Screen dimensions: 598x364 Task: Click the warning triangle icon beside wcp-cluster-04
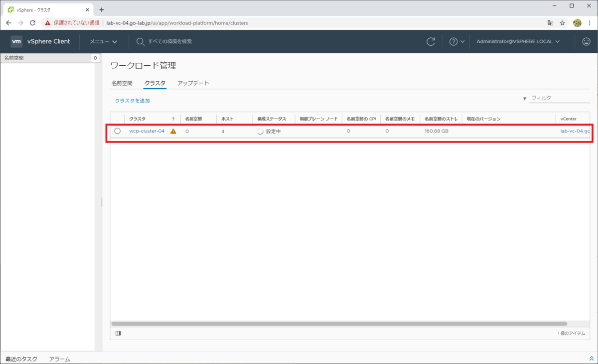pyautogui.click(x=173, y=131)
